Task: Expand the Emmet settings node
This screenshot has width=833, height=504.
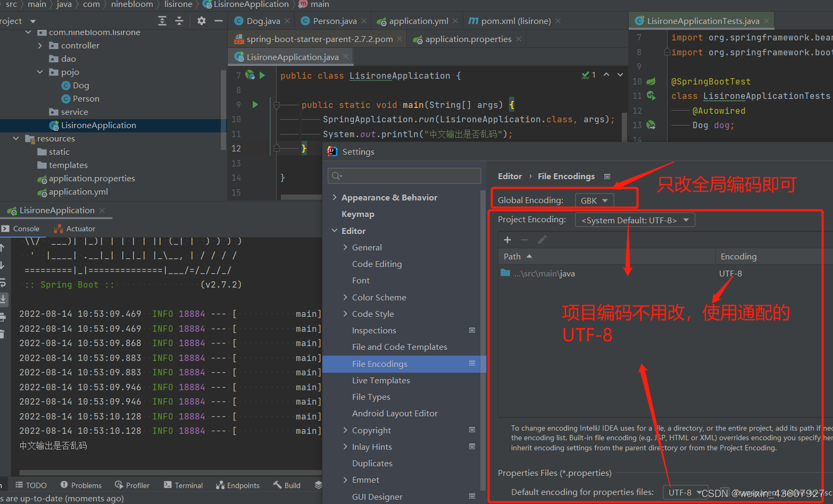Action: 345,480
